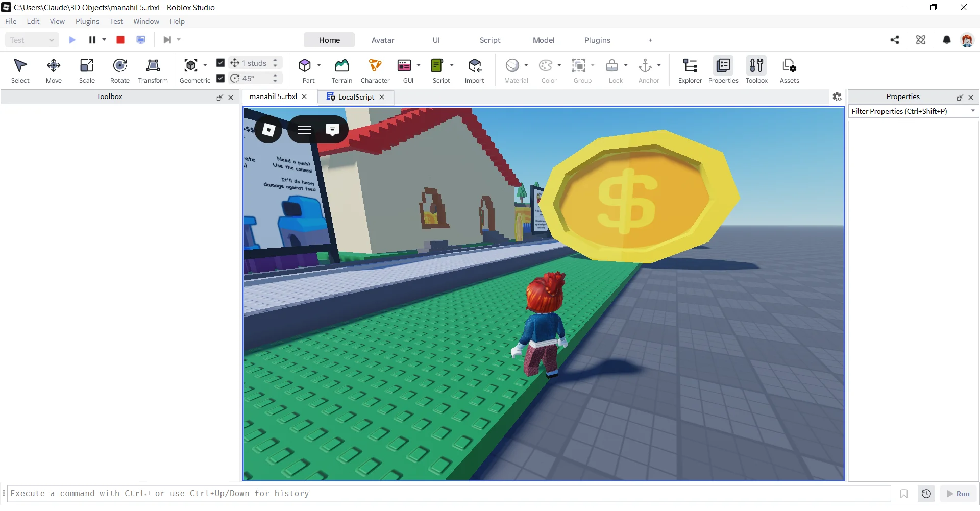Stop the running playtest
Image resolution: width=980 pixels, height=511 pixels.
(x=120, y=40)
